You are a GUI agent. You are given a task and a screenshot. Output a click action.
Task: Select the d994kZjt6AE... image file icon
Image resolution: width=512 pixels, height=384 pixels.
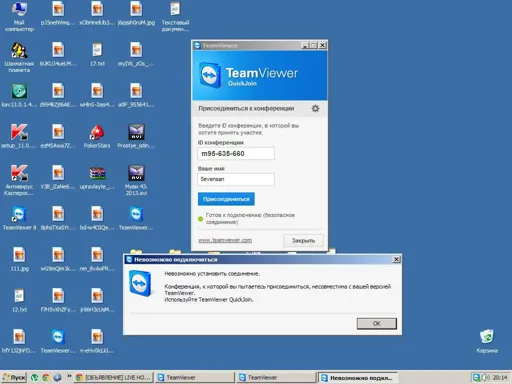[58, 96]
